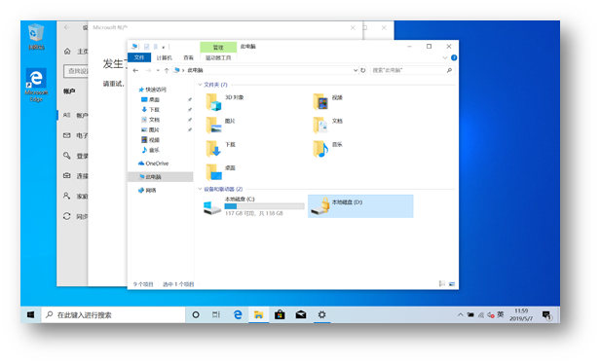This screenshot has width=601, height=364.
Task: Select the 下载 folder in the main pane
Action: 220,149
